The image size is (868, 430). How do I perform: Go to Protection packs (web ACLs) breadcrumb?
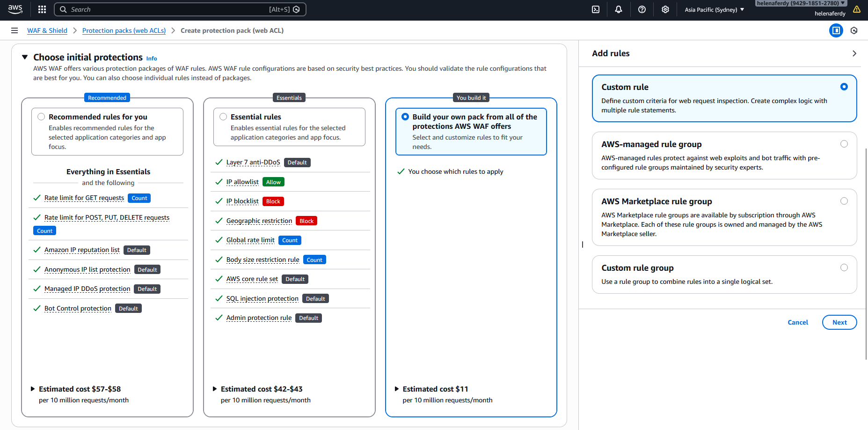(124, 30)
